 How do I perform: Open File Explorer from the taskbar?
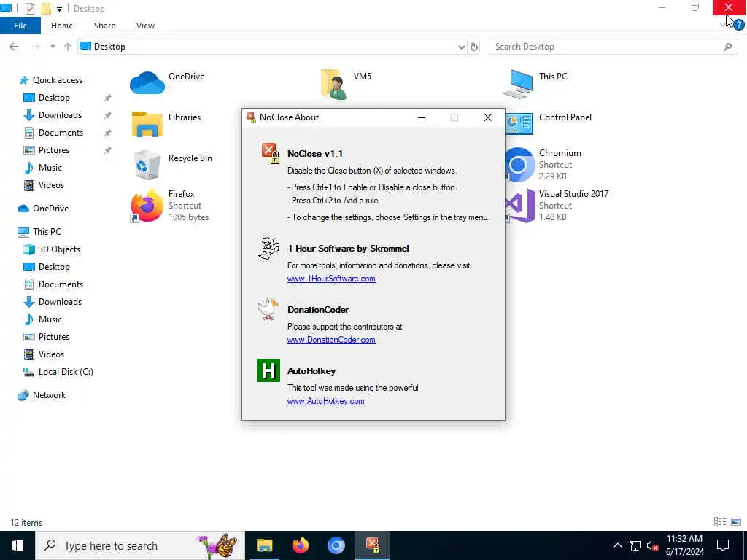pyautogui.click(x=264, y=545)
